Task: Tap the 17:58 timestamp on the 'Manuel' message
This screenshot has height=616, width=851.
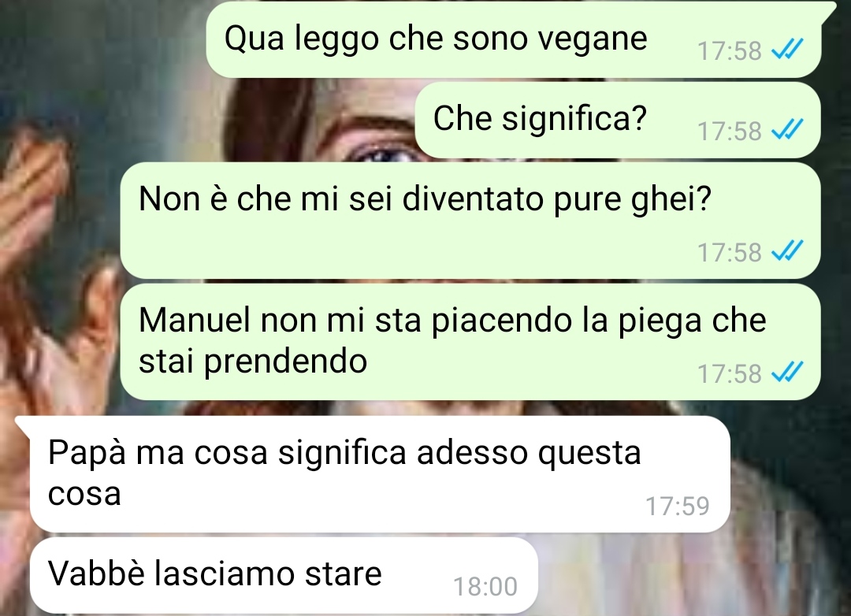Action: [x=729, y=374]
